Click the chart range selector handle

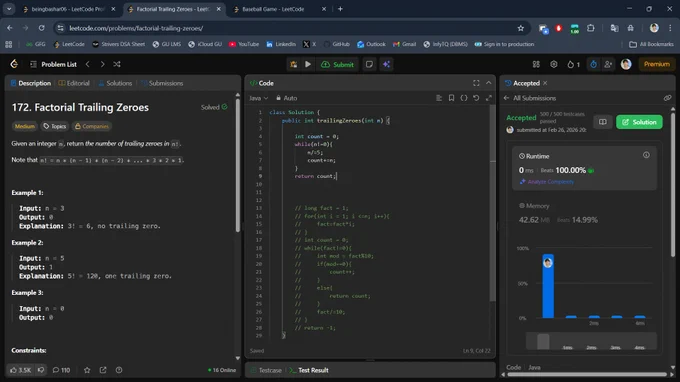[x=543, y=341]
